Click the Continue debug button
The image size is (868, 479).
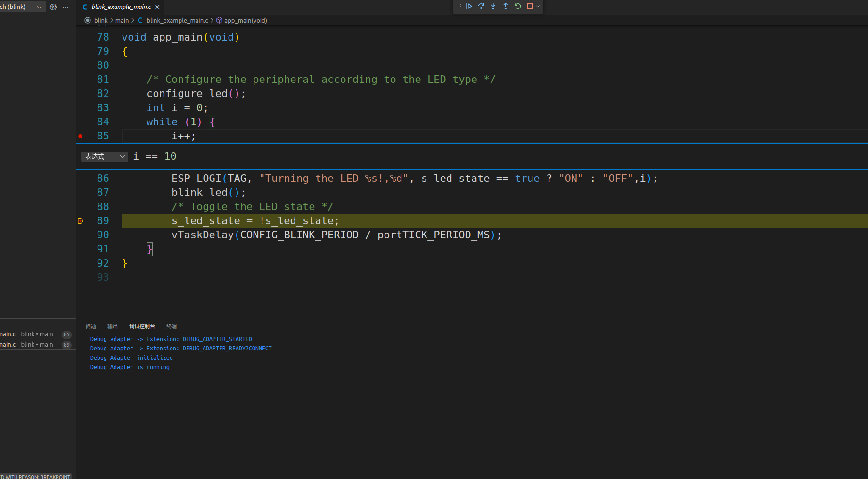[469, 6]
